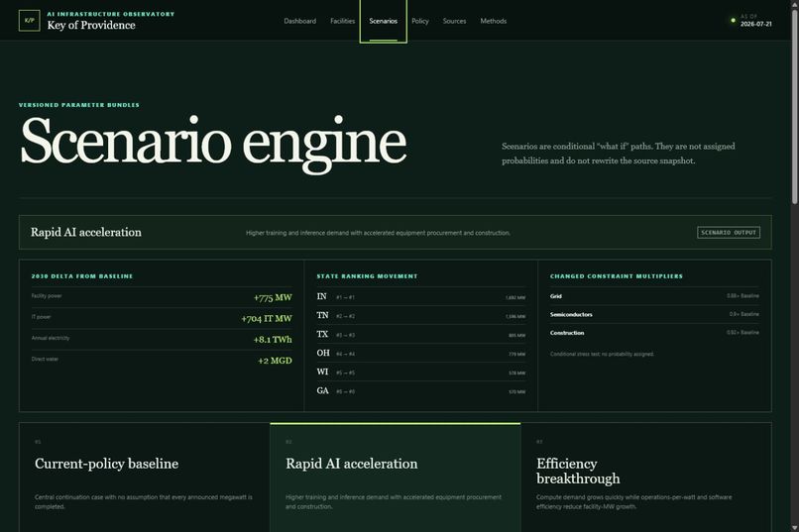The height and width of the screenshot is (532, 799).
Task: Select the Scenarios tab
Action: coord(384,21)
